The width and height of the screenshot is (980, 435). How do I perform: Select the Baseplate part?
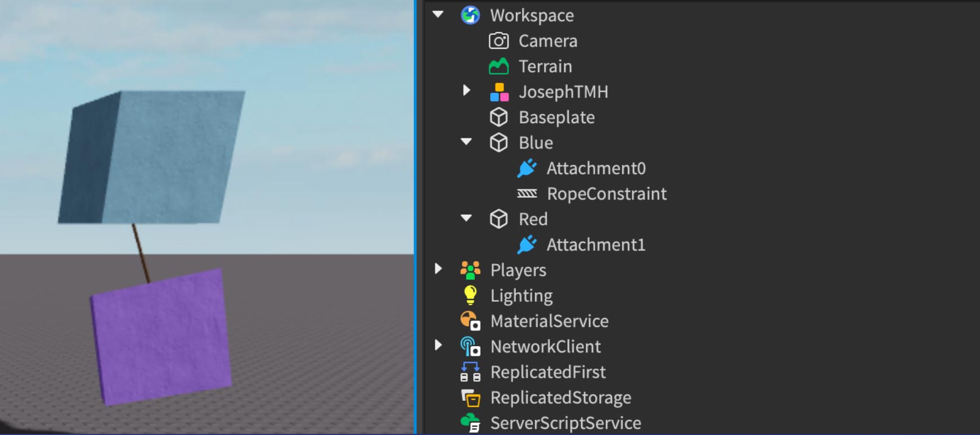pos(556,117)
